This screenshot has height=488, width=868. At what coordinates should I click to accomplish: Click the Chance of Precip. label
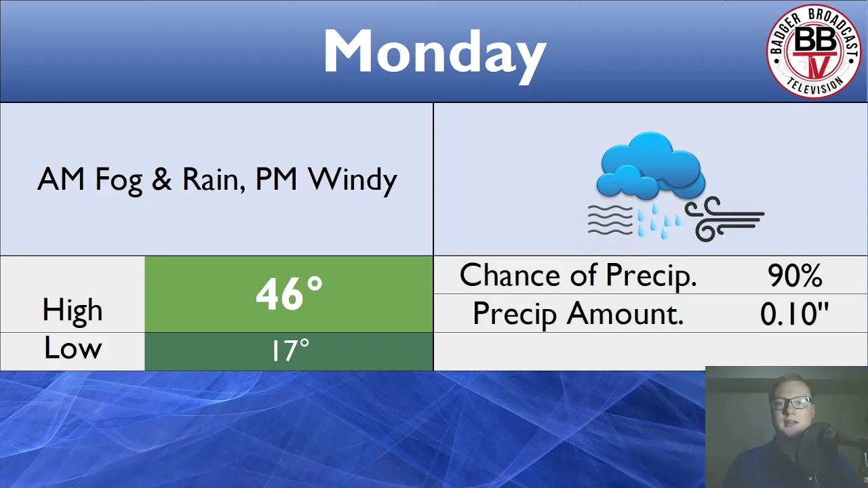[578, 275]
